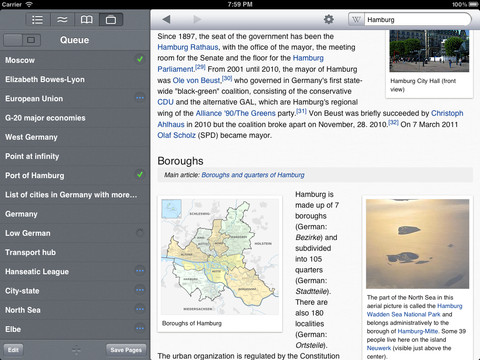The height and width of the screenshot is (360, 480).
Task: Tap the loading dots beside Hanseatic League
Action: (x=140, y=271)
